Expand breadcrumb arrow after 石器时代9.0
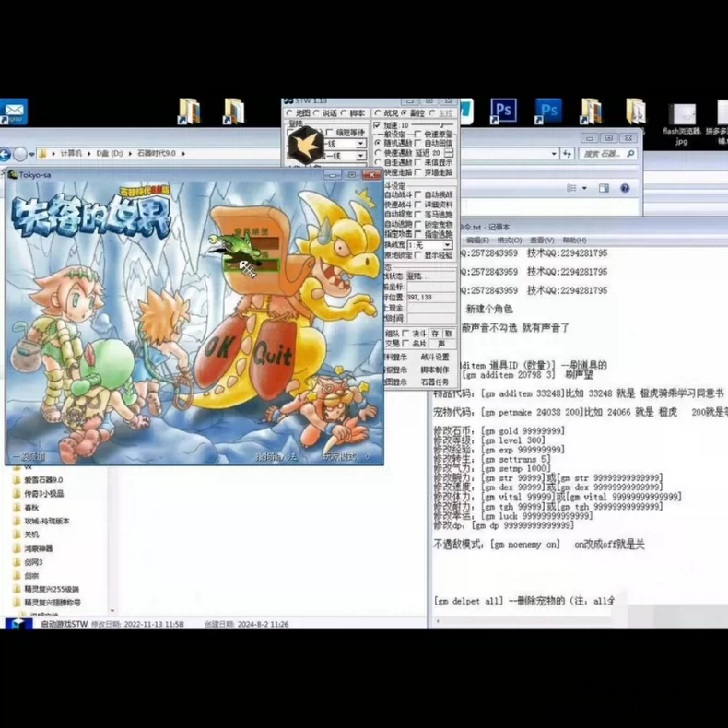This screenshot has height=728, width=728. point(183,153)
